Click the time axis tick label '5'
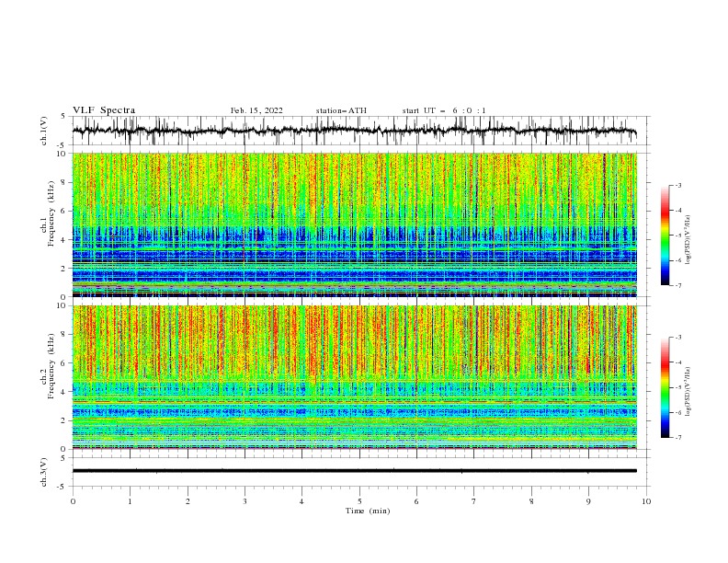 (359, 501)
